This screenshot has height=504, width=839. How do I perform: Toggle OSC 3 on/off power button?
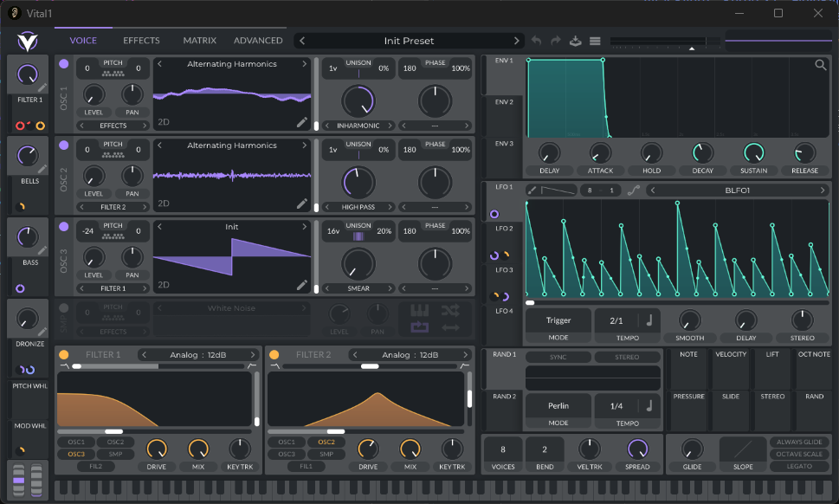64,226
